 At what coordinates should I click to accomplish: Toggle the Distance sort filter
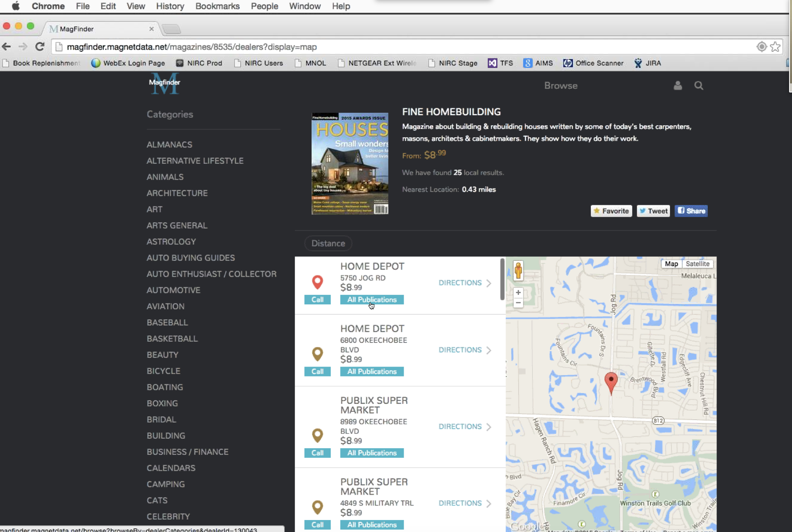point(328,243)
